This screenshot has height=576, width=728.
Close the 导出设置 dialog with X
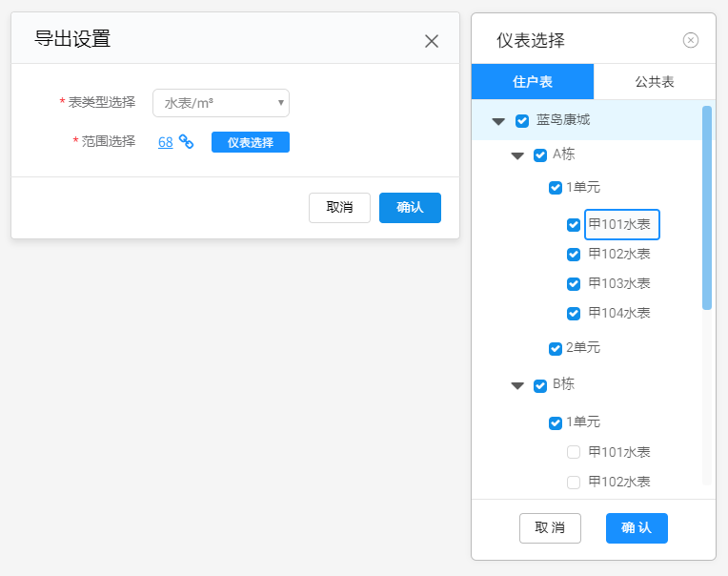pyautogui.click(x=432, y=41)
